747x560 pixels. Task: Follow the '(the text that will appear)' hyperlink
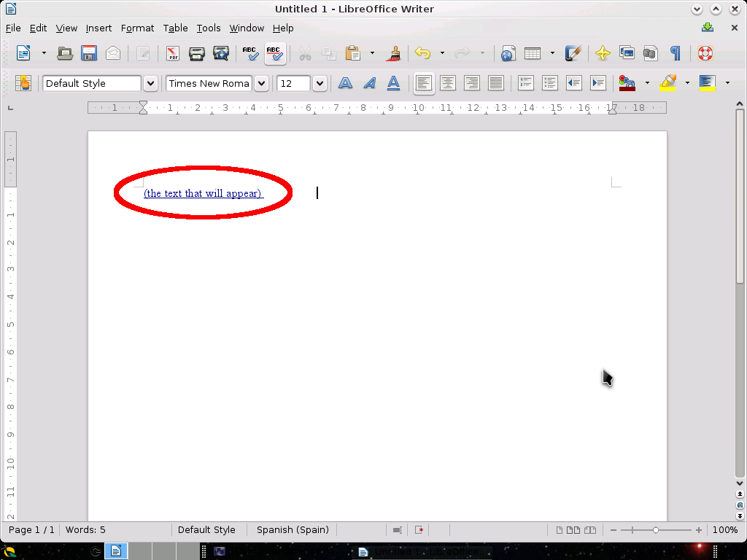tap(203, 193)
